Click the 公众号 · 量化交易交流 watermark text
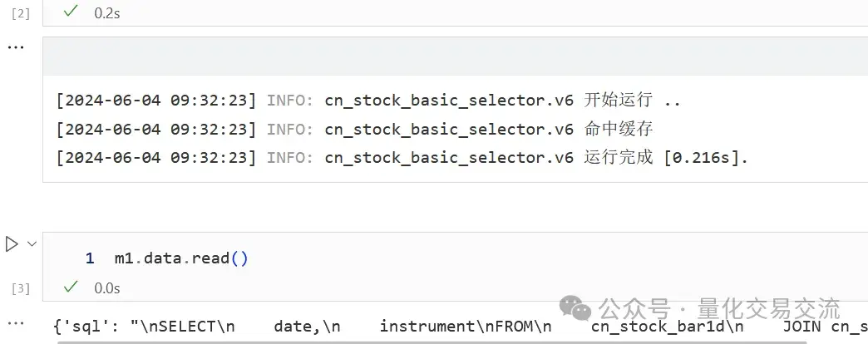Viewport: 868px width, 344px height. (x=720, y=308)
